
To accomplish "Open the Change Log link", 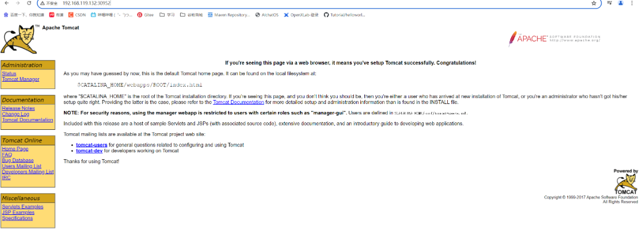I will point(16,114).
